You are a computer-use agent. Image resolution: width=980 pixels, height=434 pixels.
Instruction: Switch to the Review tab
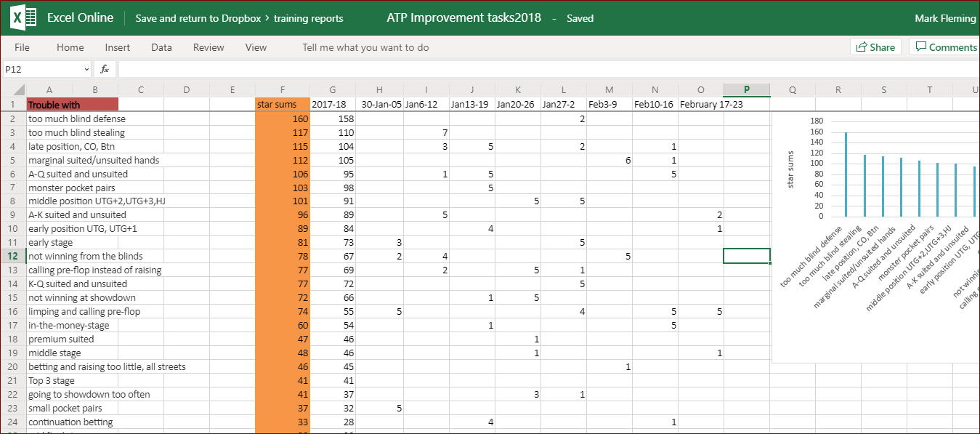click(x=208, y=47)
